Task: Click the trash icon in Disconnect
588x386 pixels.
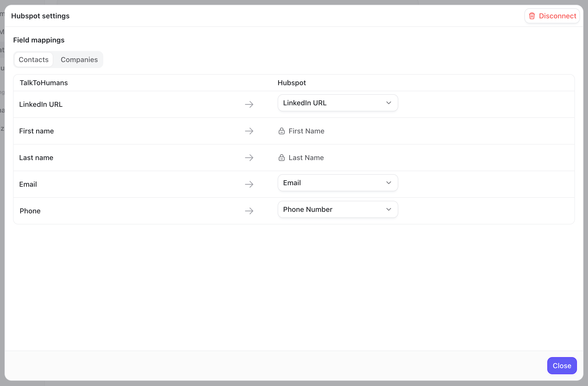Action: (532, 16)
